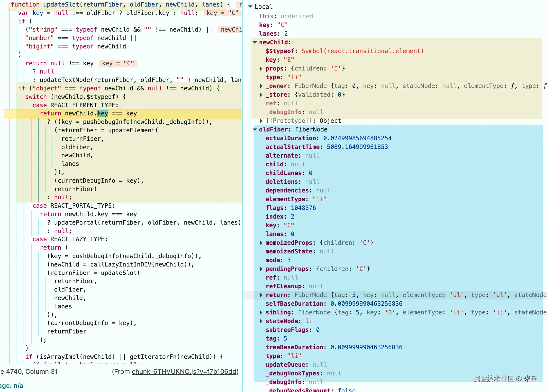Collapse the Local scope section
547x392 pixels.
tap(250, 7)
